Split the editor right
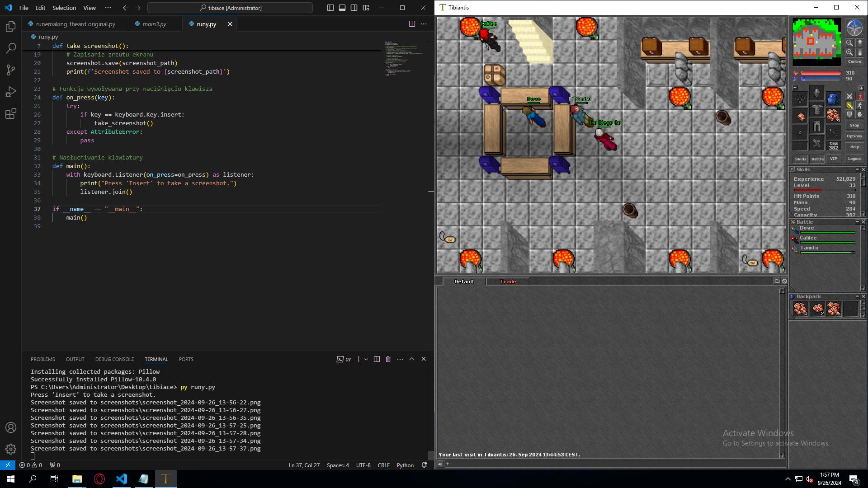The height and width of the screenshot is (488, 868). coord(412,24)
